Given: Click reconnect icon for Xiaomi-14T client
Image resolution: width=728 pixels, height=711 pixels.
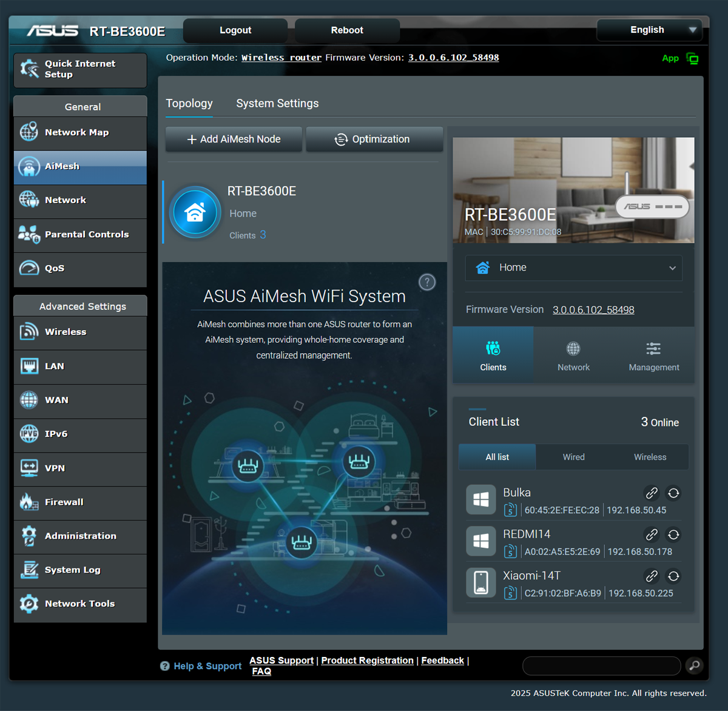Looking at the screenshot, I should (x=673, y=576).
